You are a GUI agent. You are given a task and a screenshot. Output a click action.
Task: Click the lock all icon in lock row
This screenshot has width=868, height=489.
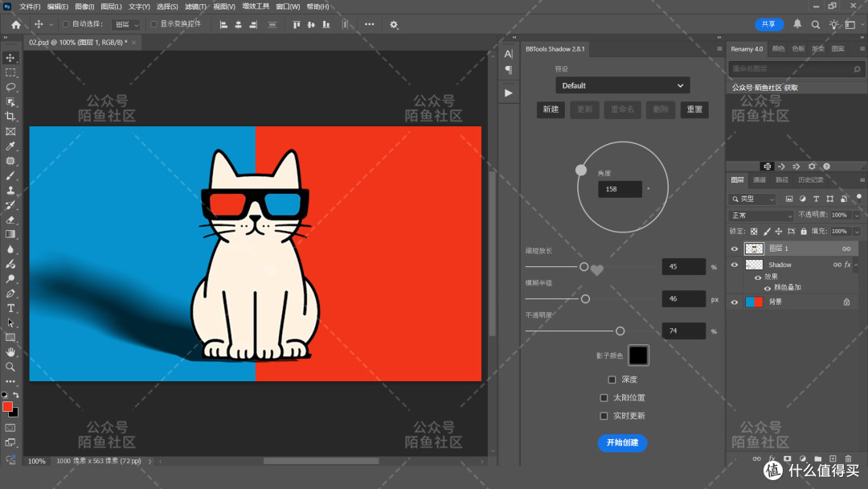click(x=804, y=232)
